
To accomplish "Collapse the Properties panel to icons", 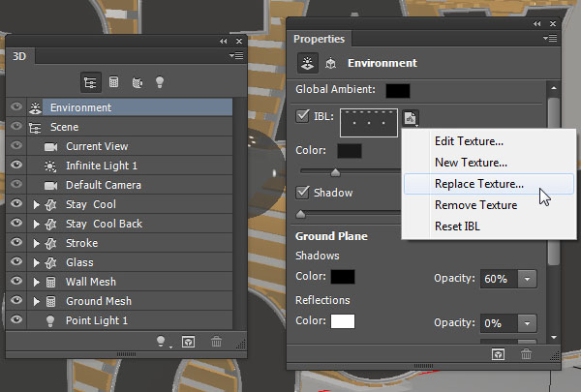I will [536, 23].
